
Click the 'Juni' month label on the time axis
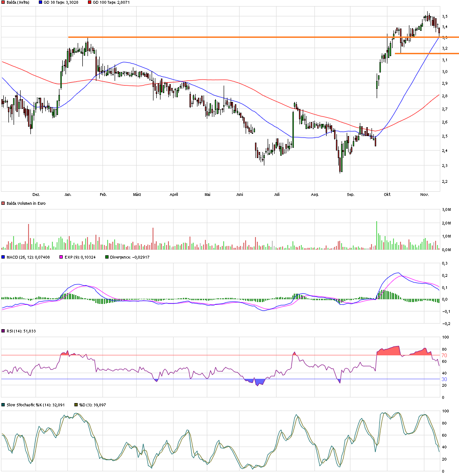point(240,195)
